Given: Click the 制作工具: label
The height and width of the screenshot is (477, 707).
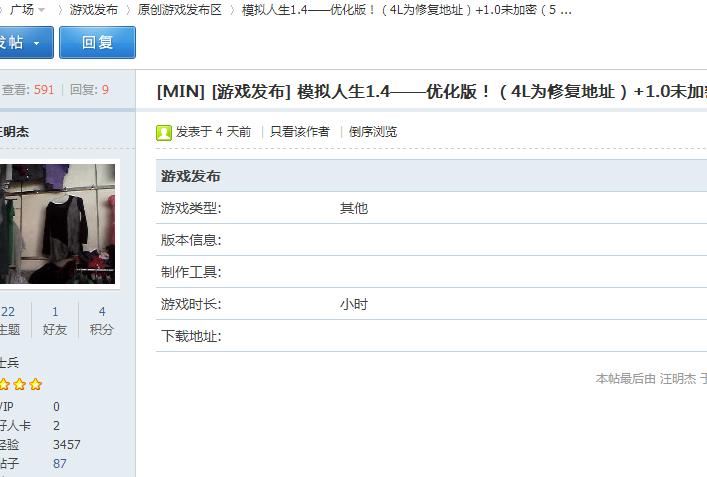Looking at the screenshot, I should pos(191,272).
